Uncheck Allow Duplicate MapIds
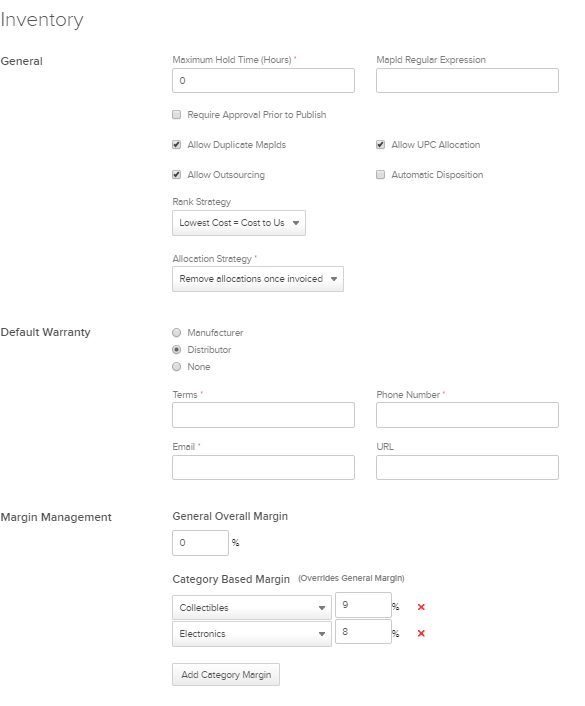The image size is (585, 706). pos(177,145)
